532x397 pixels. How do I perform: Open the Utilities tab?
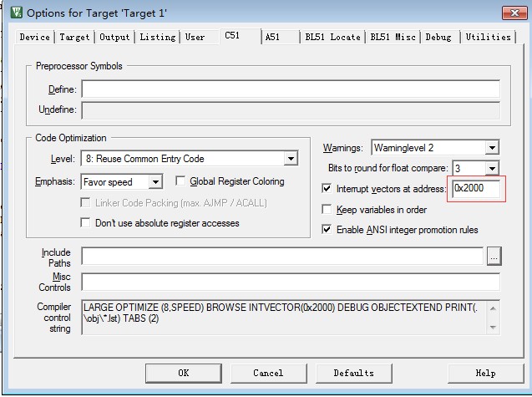pos(488,37)
